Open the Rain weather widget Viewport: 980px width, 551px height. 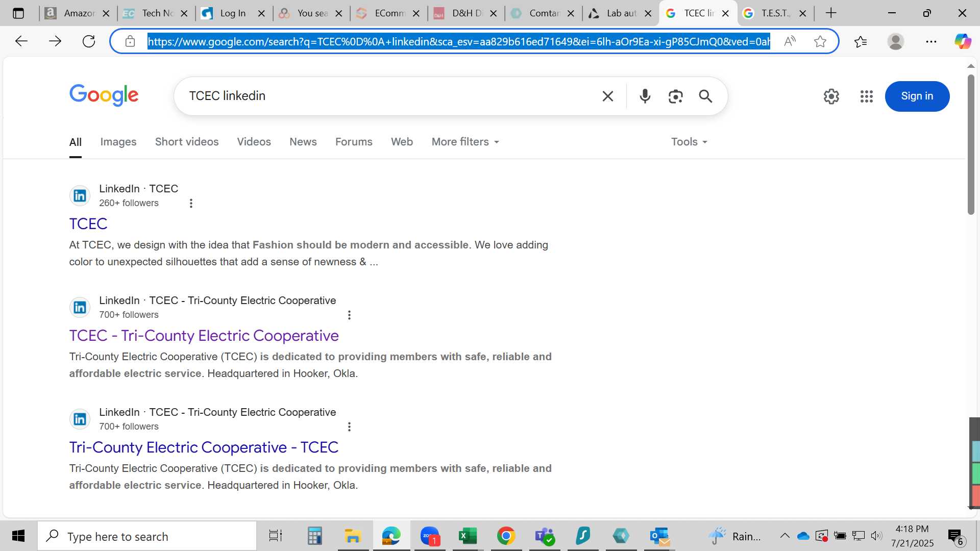pyautogui.click(x=734, y=536)
